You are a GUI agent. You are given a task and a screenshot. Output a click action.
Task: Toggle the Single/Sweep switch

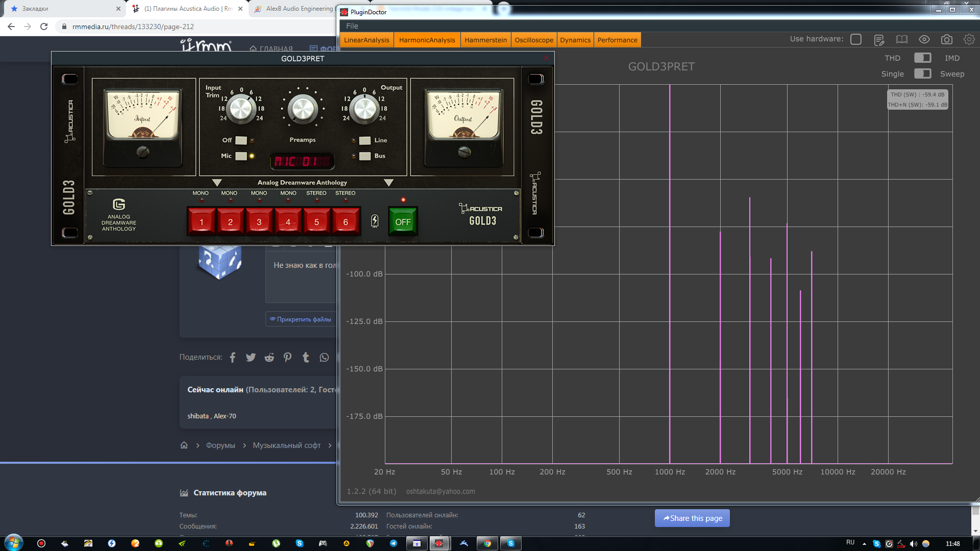[922, 73]
